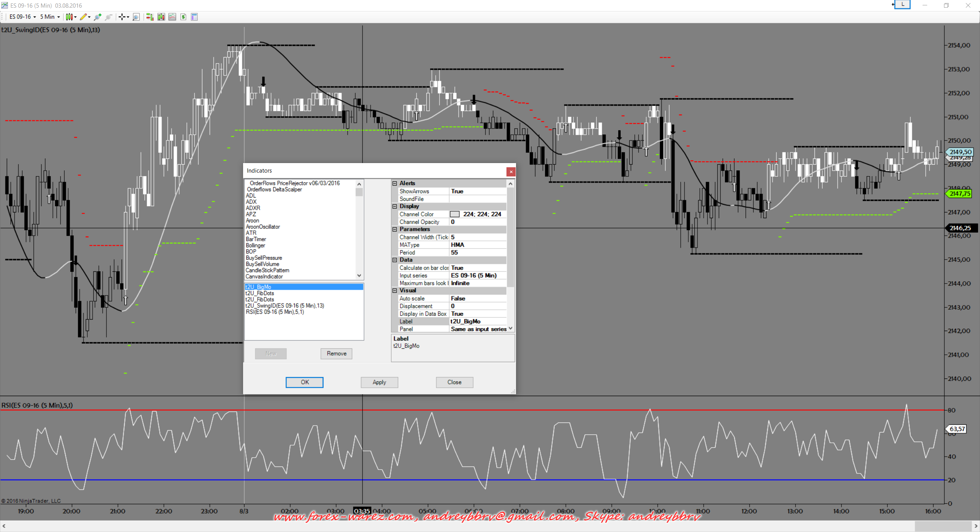The height and width of the screenshot is (532, 980).
Task: Toggle the Chart Trader icon
Action: tap(150, 17)
